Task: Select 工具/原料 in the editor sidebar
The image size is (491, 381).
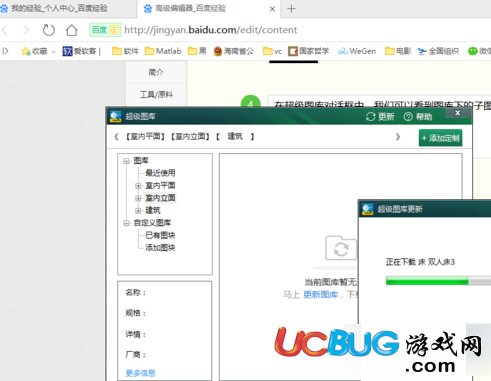Action: (156, 95)
